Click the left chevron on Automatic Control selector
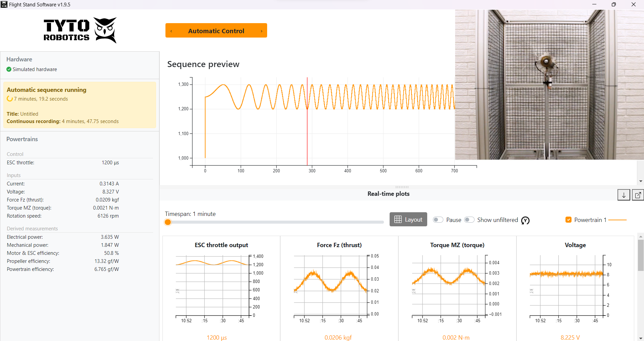 point(171,31)
